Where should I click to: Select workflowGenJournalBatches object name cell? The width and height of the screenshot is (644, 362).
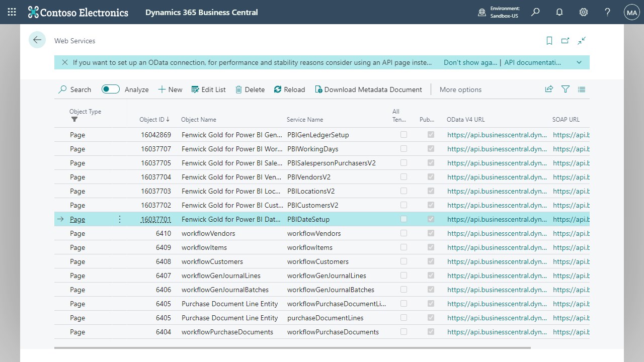pyautogui.click(x=225, y=290)
